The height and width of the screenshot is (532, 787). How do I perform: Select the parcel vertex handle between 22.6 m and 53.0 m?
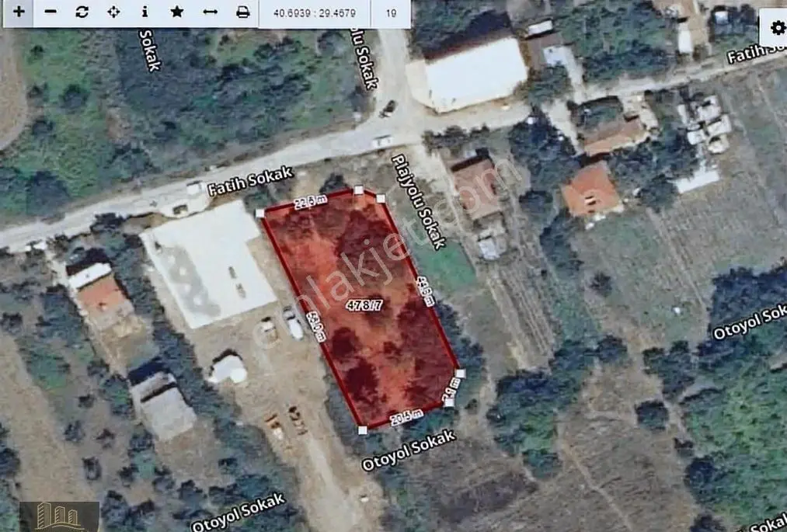(260, 214)
